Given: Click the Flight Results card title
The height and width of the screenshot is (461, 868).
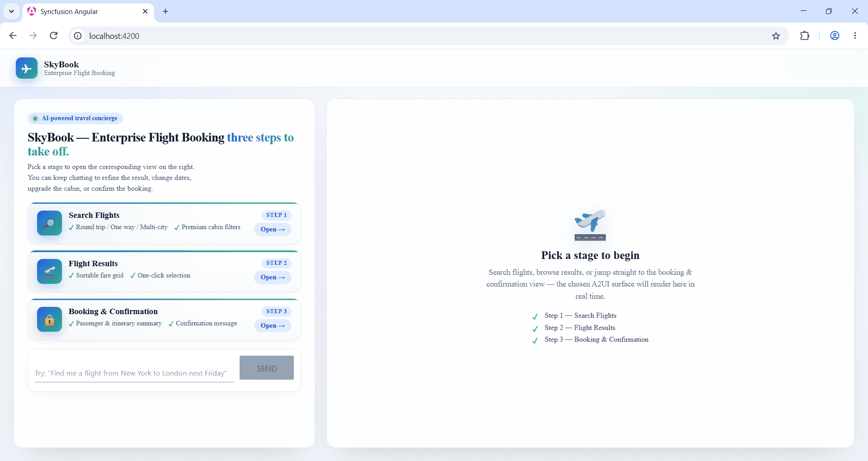Looking at the screenshot, I should (x=93, y=263).
